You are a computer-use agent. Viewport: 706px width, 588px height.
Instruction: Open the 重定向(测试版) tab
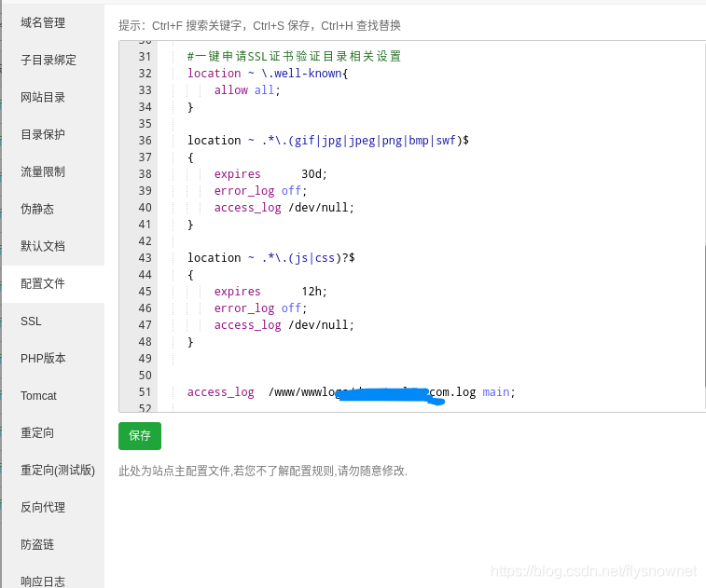click(58, 471)
